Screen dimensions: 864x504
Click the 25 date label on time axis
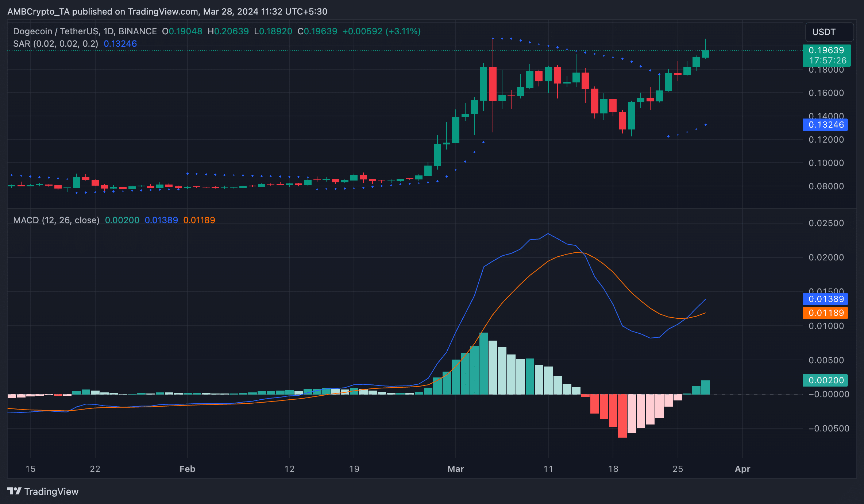pos(678,469)
